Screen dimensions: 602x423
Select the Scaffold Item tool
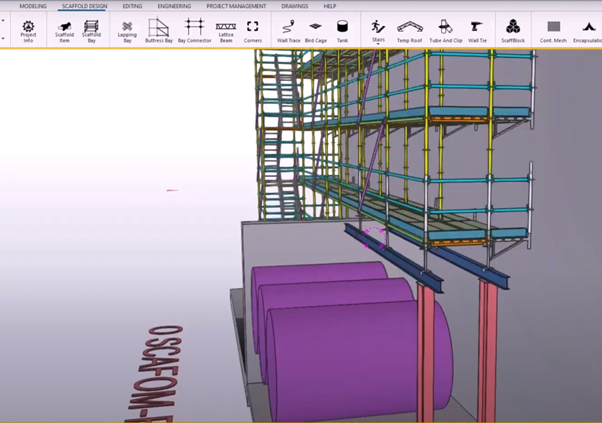click(x=64, y=31)
